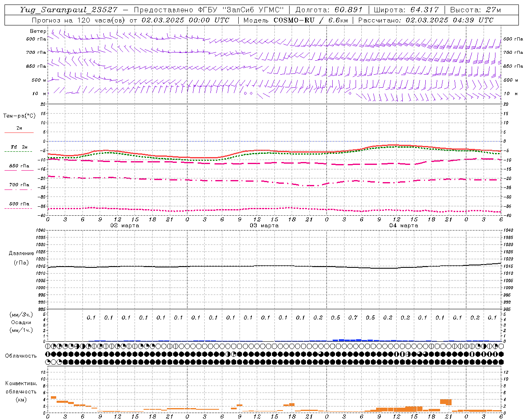525x420 pixels.
Task: Click the (мм/3ч.) unit label
Action: [x=21, y=315]
